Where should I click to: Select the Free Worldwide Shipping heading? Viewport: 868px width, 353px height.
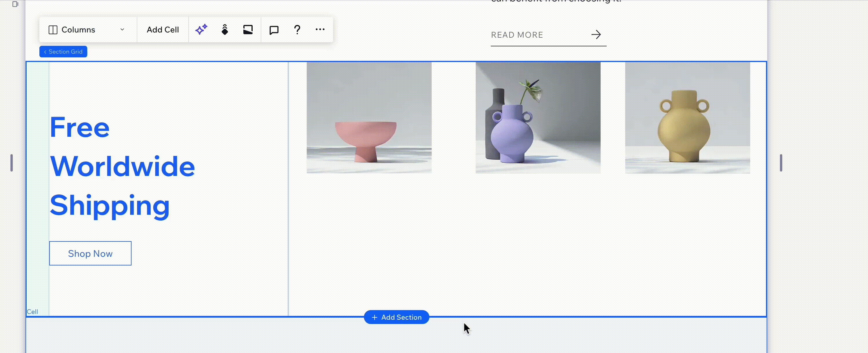click(122, 167)
